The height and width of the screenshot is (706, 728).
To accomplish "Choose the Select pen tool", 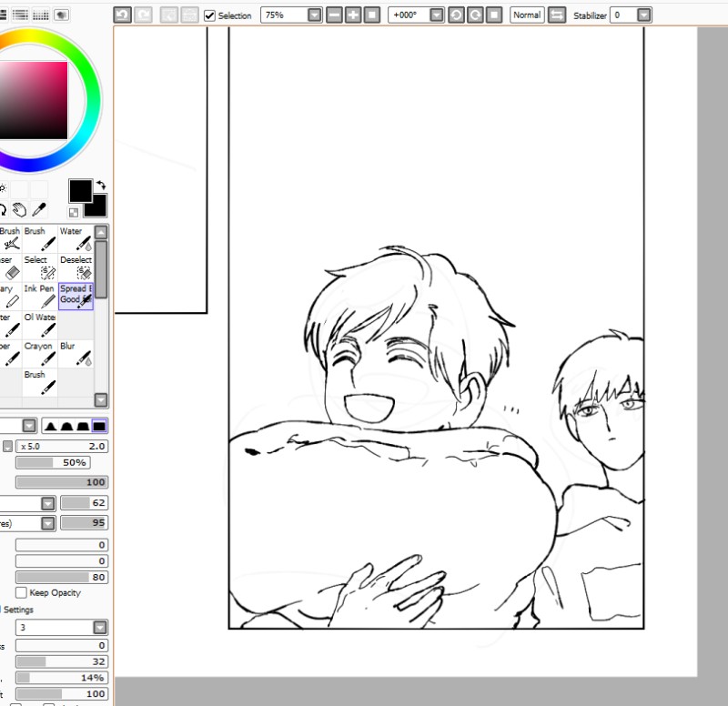I will pos(40,267).
